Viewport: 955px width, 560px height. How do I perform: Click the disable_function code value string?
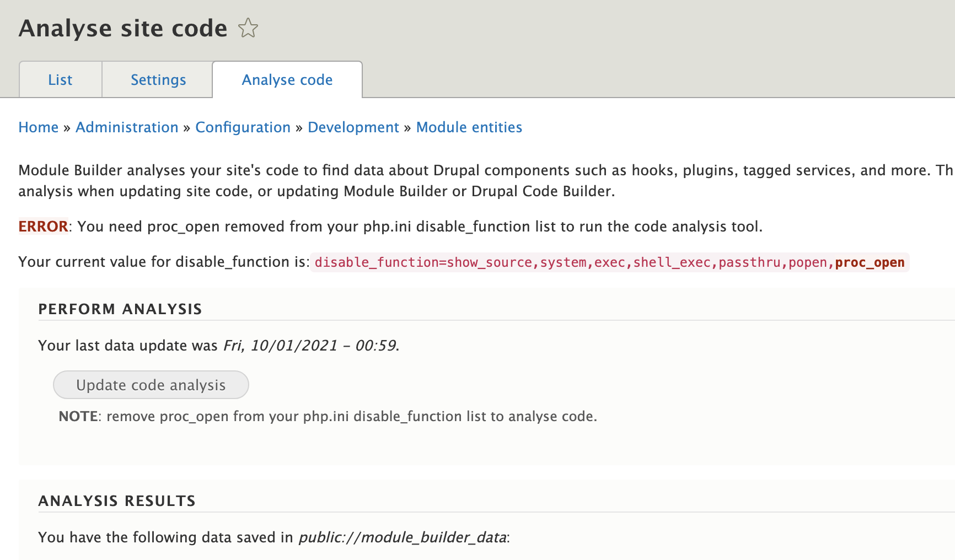pyautogui.click(x=610, y=262)
